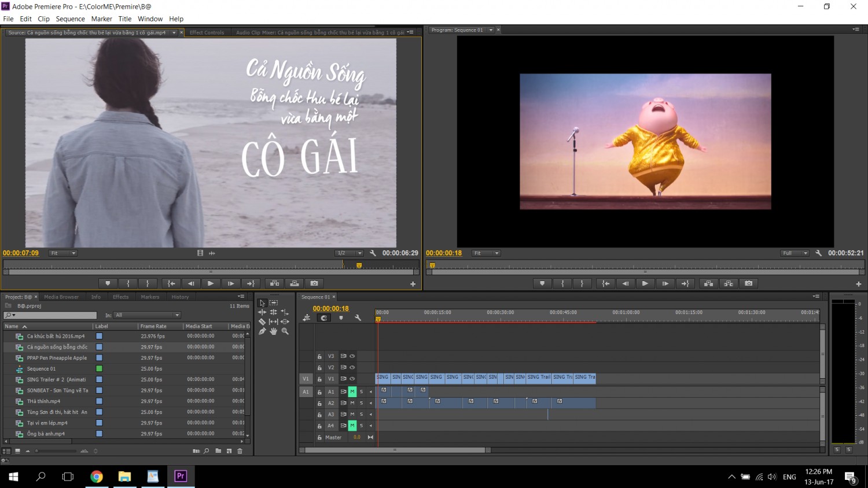This screenshot has width=868, height=488.
Task: Select the Pen tool in tools panel
Action: (262, 331)
